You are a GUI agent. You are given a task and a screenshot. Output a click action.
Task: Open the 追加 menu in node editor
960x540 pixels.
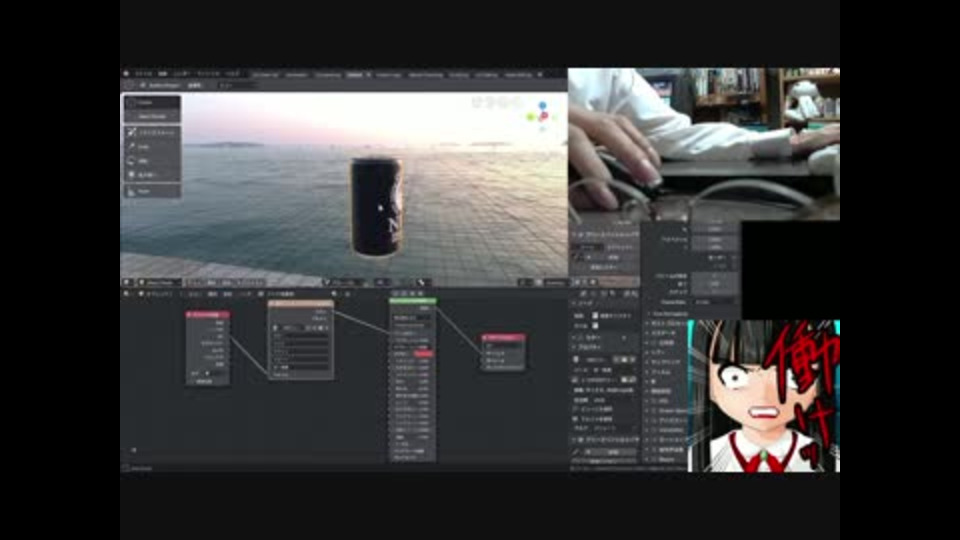(228, 294)
